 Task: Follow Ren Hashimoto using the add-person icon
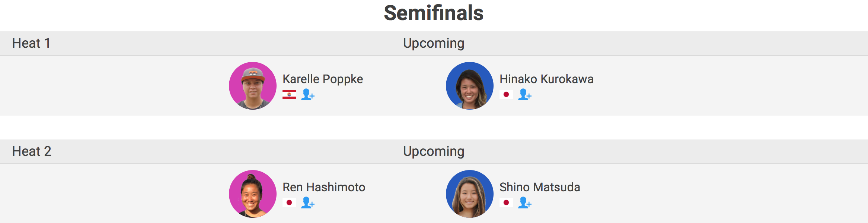pyautogui.click(x=307, y=203)
